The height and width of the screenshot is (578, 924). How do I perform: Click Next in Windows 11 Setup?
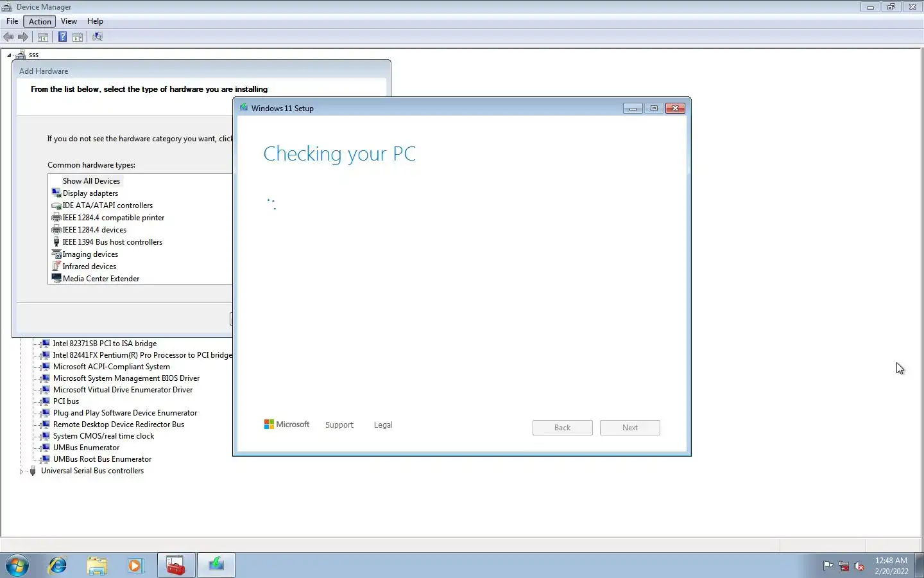[x=630, y=428]
